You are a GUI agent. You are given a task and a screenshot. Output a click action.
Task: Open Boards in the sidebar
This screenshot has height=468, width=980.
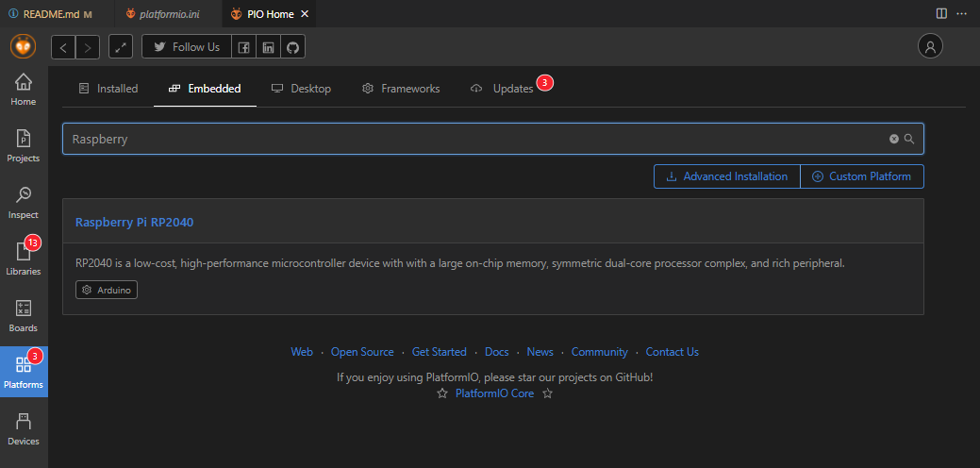[24, 315]
